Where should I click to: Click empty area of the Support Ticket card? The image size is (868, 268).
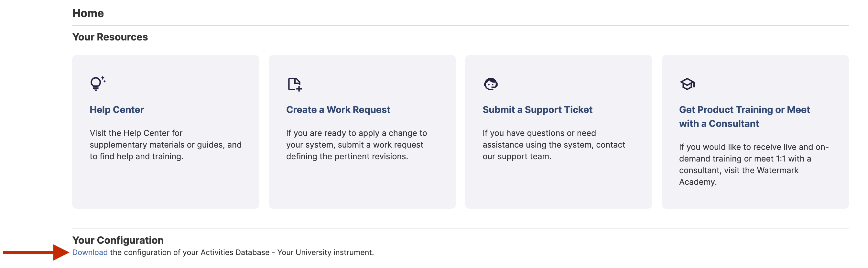(558, 185)
